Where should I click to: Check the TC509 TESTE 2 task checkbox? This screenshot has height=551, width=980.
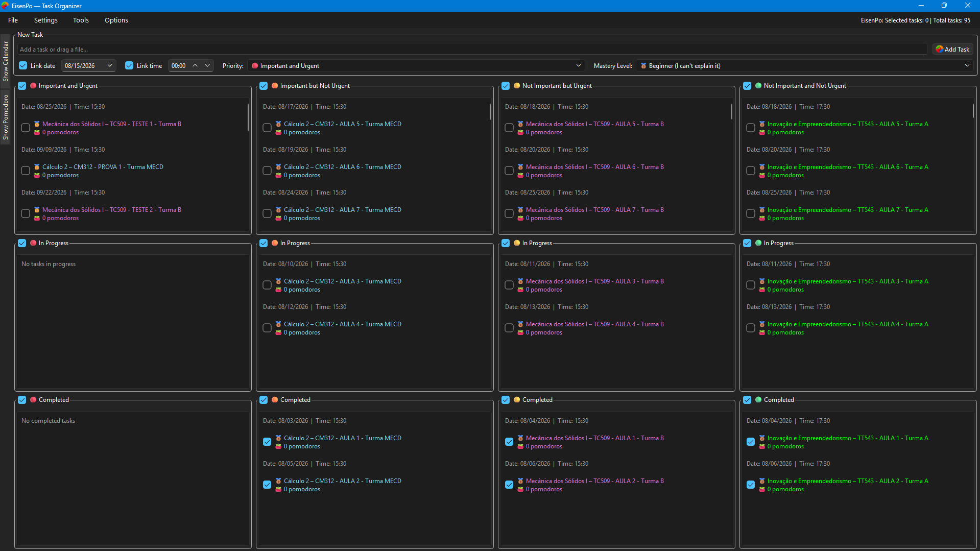point(26,213)
